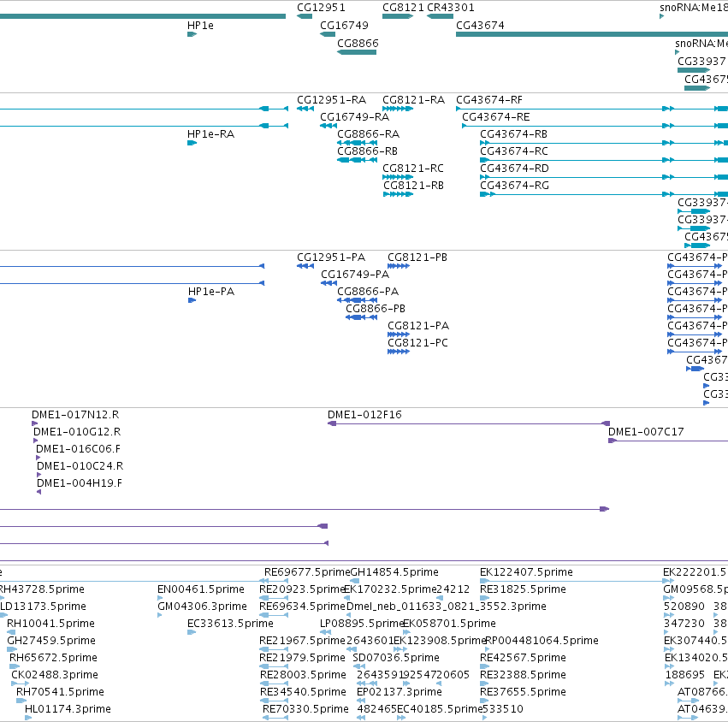Select EST RE31825.5prime

click(523, 589)
